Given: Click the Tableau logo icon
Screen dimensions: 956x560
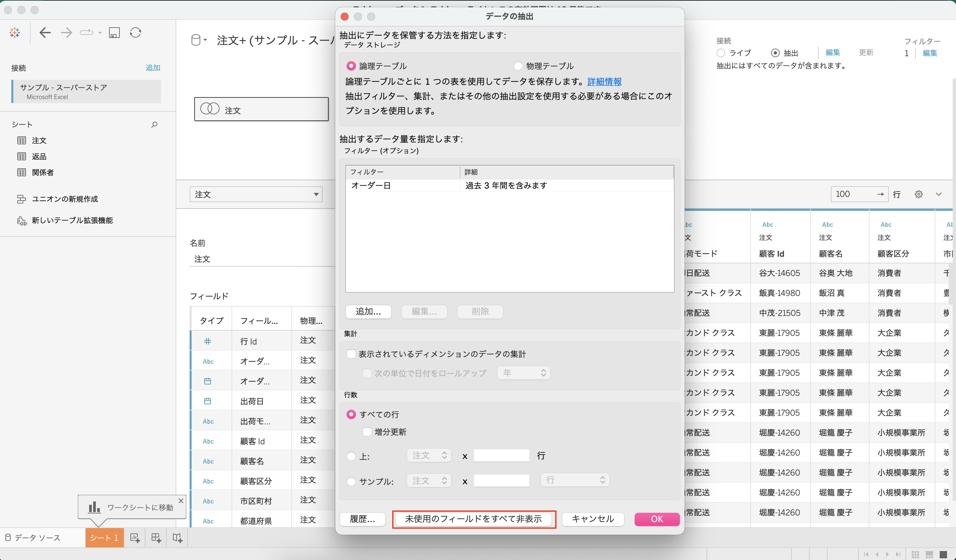Looking at the screenshot, I should pyautogui.click(x=14, y=33).
